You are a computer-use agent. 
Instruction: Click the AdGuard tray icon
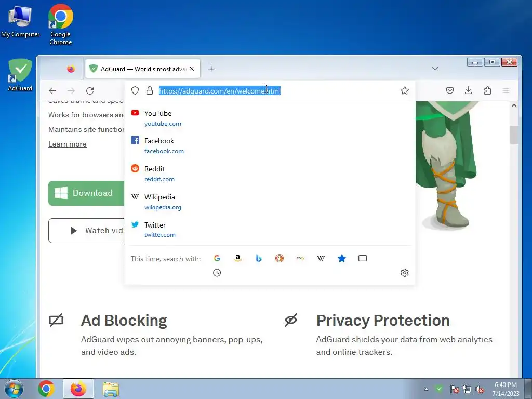439,389
